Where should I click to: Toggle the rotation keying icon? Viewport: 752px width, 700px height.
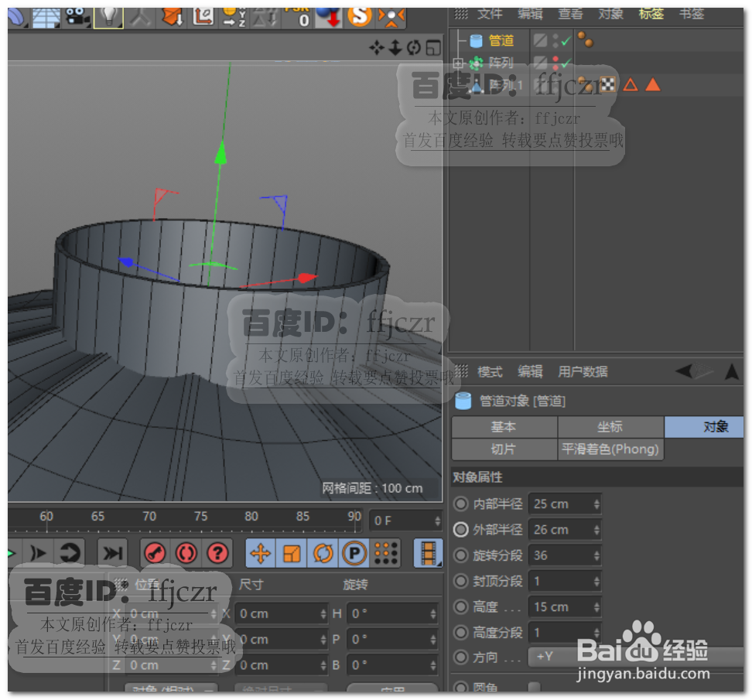323,553
